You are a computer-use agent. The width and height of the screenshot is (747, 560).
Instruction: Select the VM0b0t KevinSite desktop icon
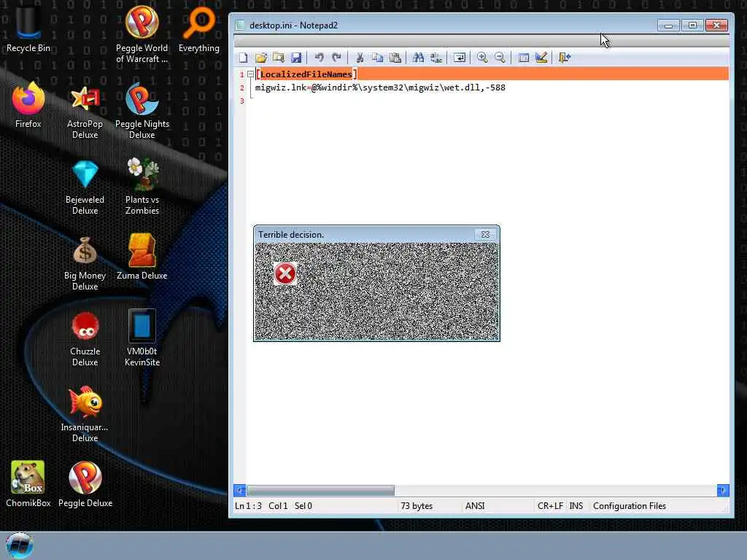[142, 338]
